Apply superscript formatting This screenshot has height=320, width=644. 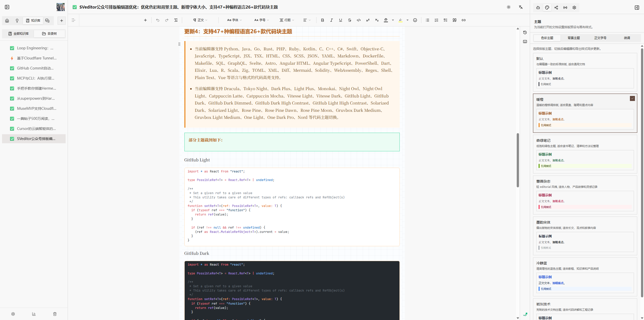pyautogui.click(x=368, y=20)
